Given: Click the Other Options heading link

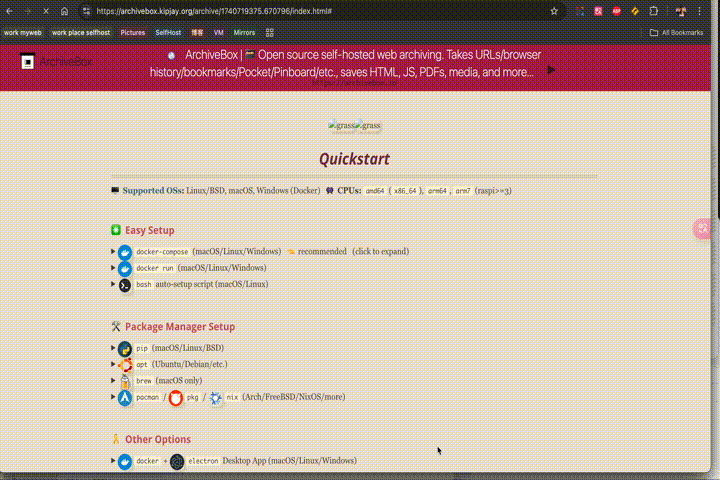Looking at the screenshot, I should (x=158, y=439).
